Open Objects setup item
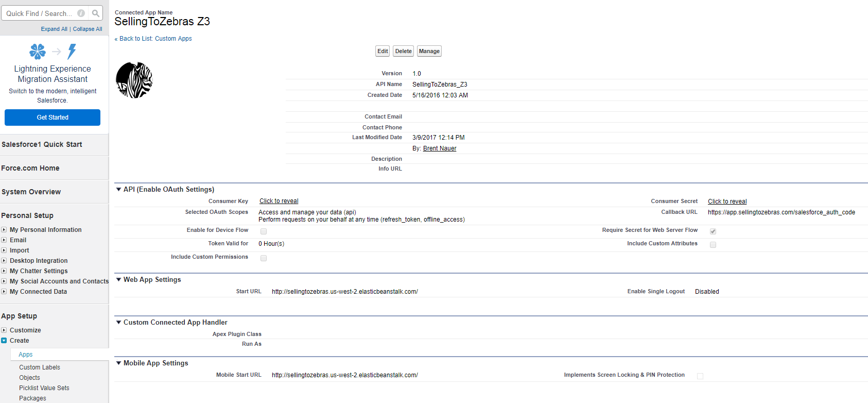Image resolution: width=868 pixels, height=403 pixels. click(29, 378)
